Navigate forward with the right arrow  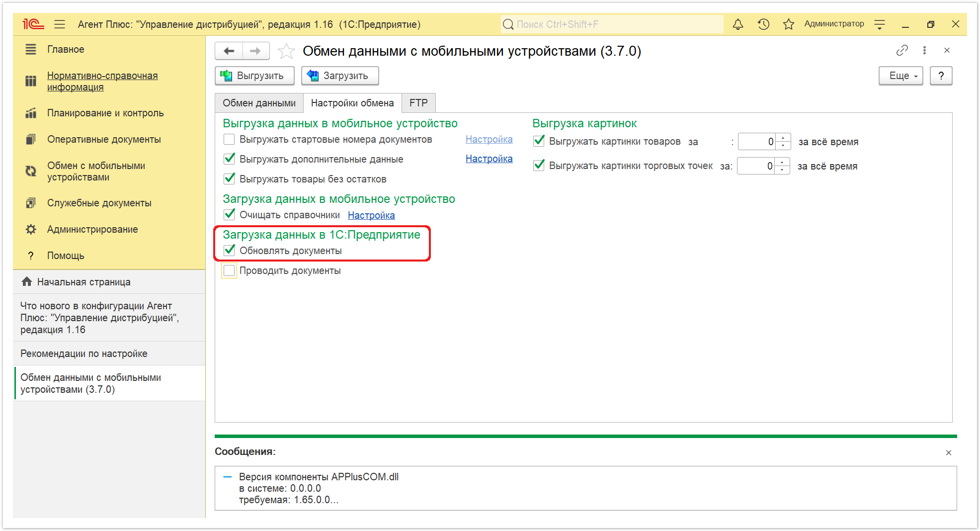coord(255,51)
